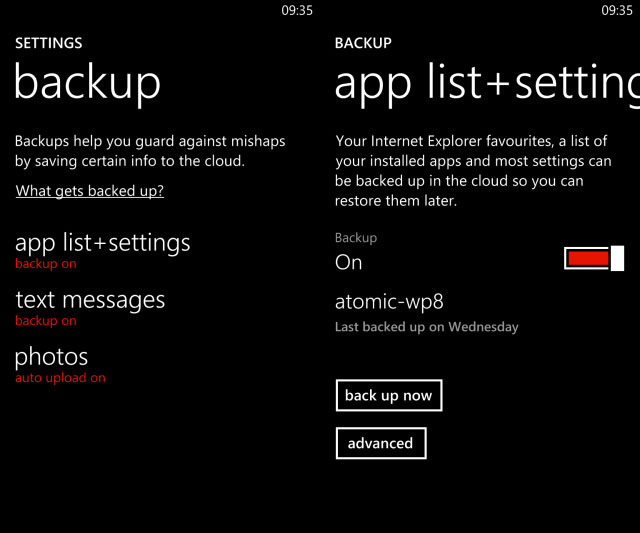Tap the SETTINGS header text
Viewport: 640px width, 533px height.
tap(48, 43)
